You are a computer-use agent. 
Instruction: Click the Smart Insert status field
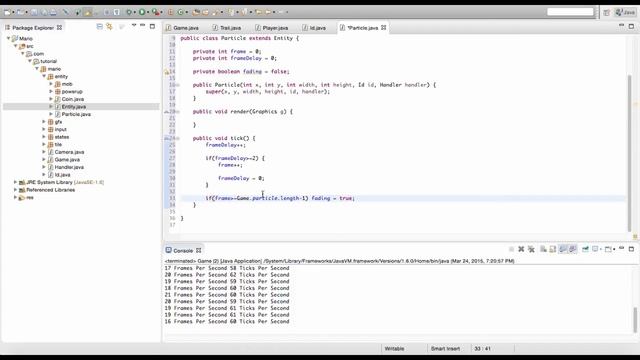(445, 349)
